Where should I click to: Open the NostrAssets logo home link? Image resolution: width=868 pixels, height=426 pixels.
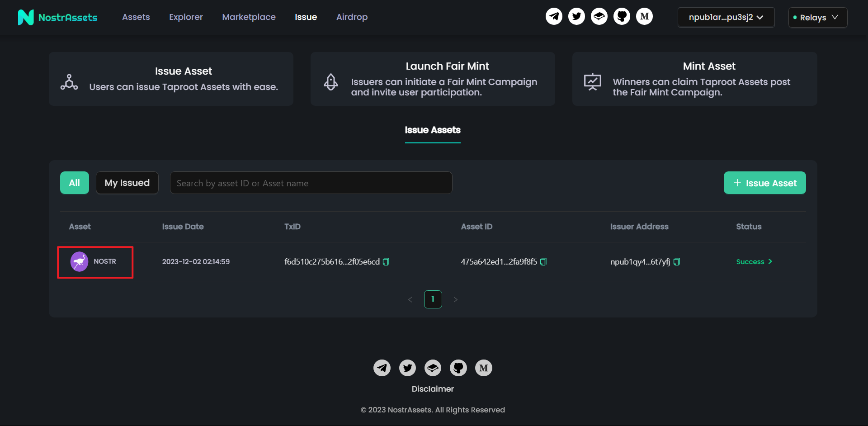click(57, 17)
